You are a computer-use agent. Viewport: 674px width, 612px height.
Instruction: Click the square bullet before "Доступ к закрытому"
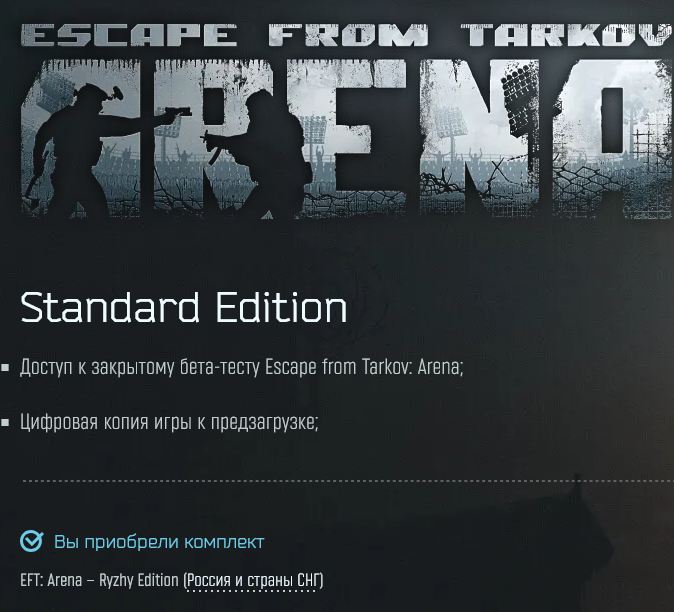click(5, 367)
